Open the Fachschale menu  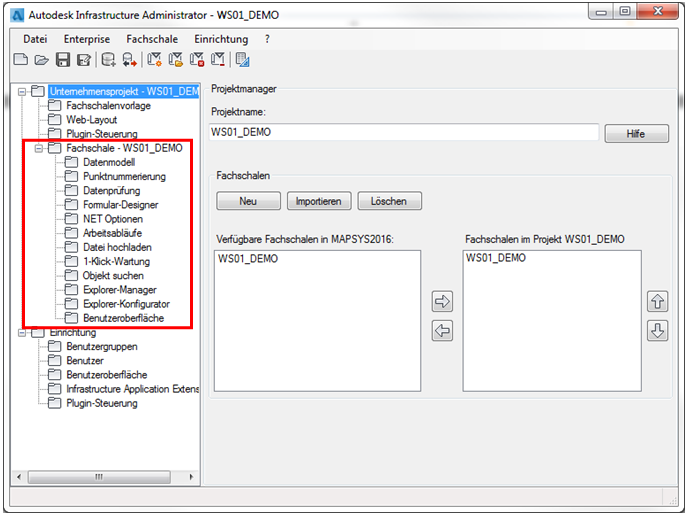[x=152, y=39]
